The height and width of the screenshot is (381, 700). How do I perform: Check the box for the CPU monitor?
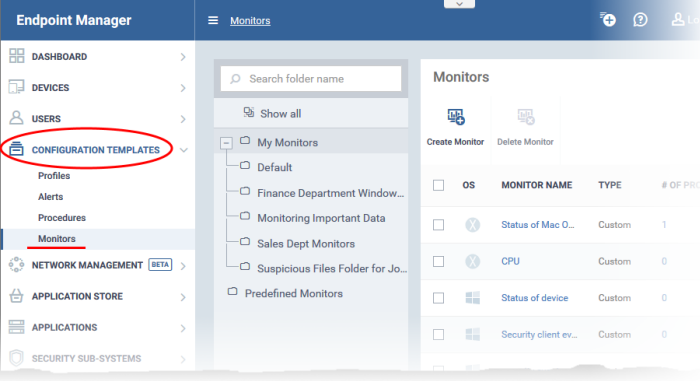coord(438,261)
